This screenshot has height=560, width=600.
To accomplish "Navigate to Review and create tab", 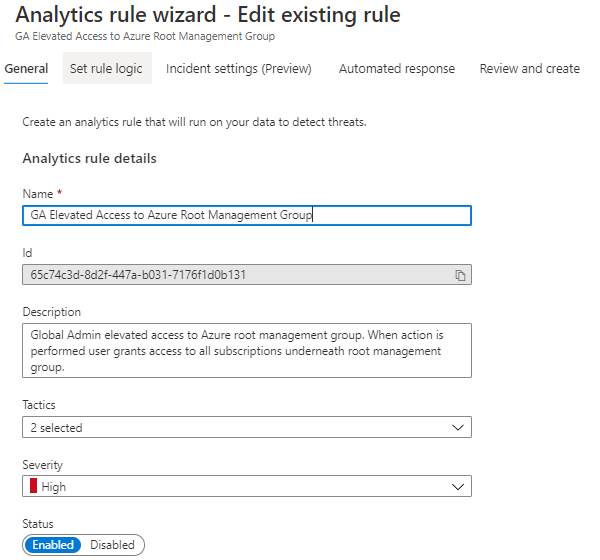I will (529, 69).
